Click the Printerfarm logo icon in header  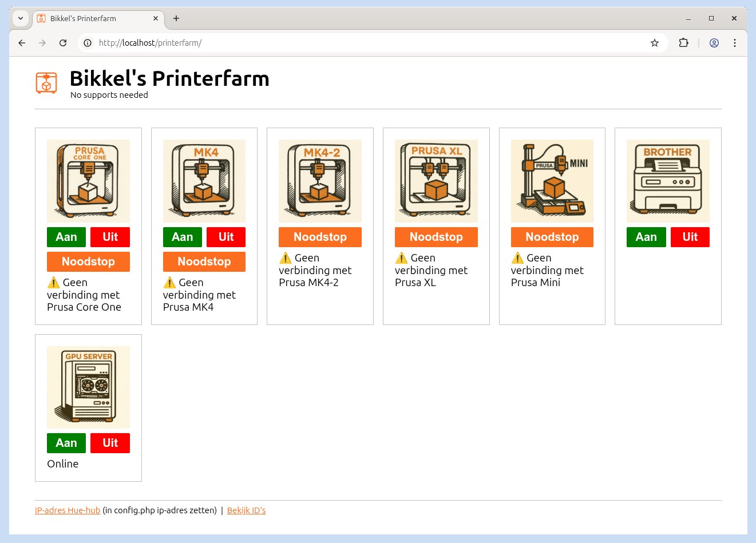[x=46, y=83]
